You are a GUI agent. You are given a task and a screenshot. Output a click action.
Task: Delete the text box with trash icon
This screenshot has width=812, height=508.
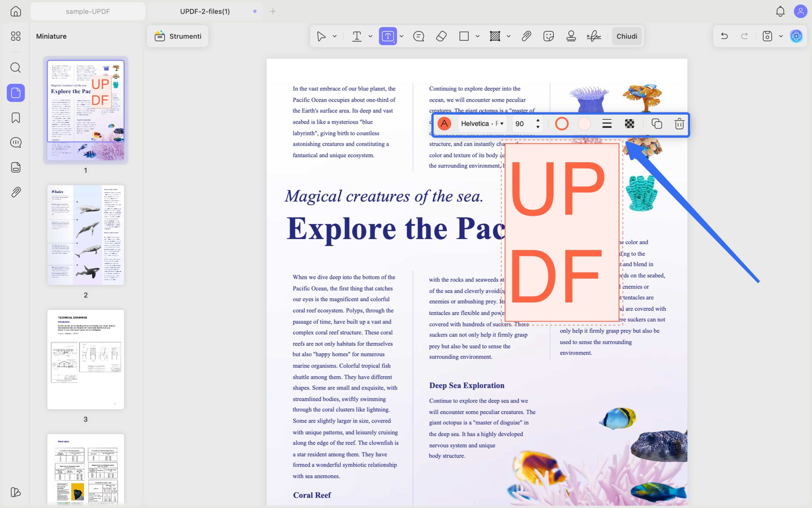679,124
